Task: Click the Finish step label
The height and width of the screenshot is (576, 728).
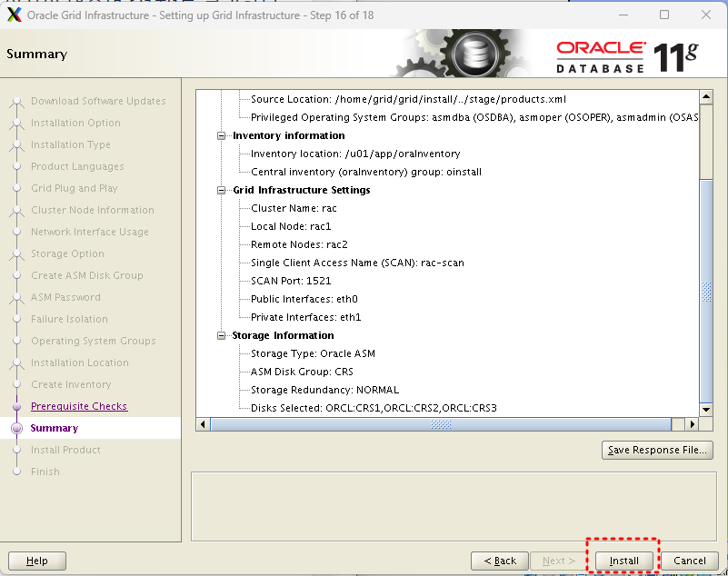Action: point(45,472)
